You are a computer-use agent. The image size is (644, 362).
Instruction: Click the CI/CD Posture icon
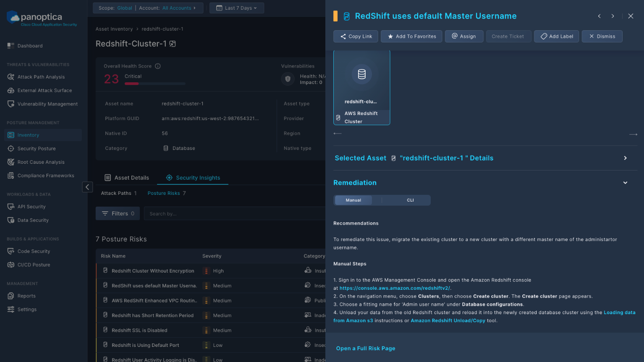pos(11,265)
